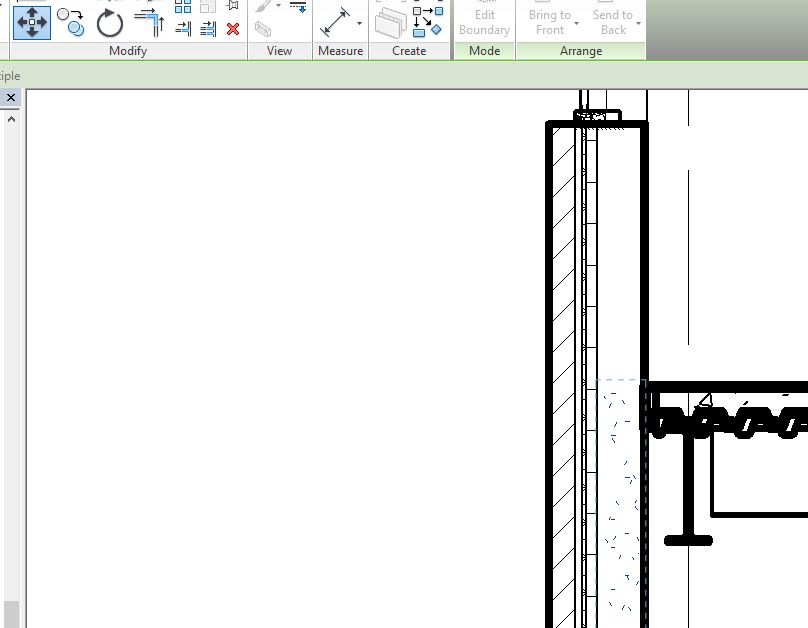Open the Measure tool dropdown arrow
This screenshot has width=808, height=628.
point(359,22)
